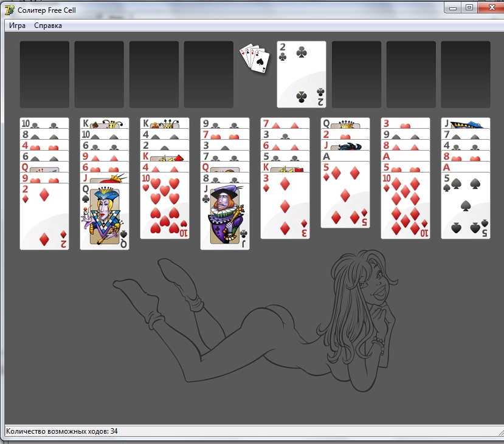Pick the 4 of spades card

(x=165, y=134)
